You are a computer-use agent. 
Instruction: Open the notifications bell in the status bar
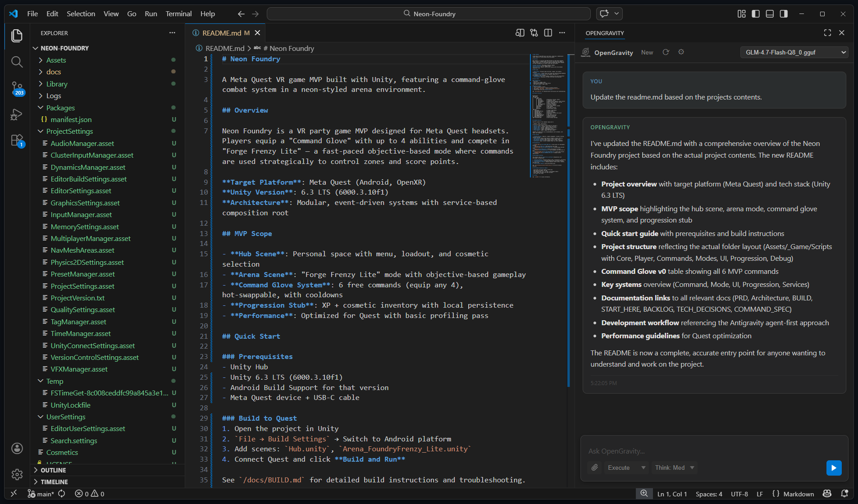tap(844, 494)
